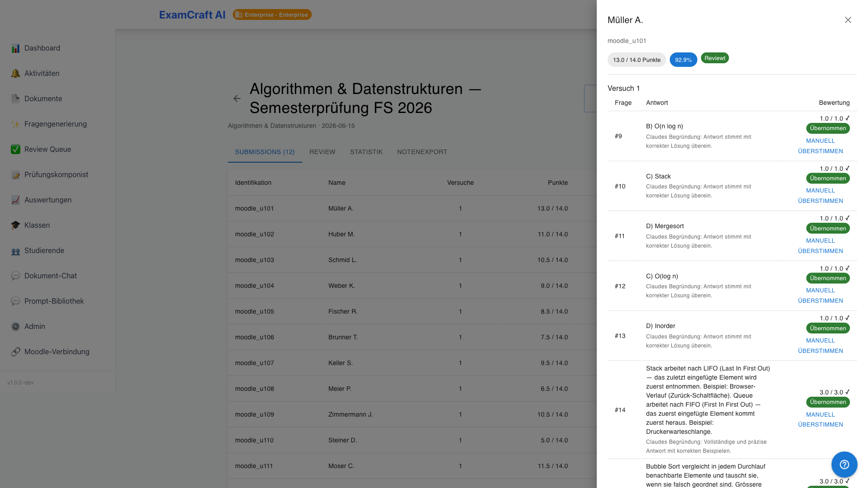Switch to the REVIEW tab

(x=322, y=152)
